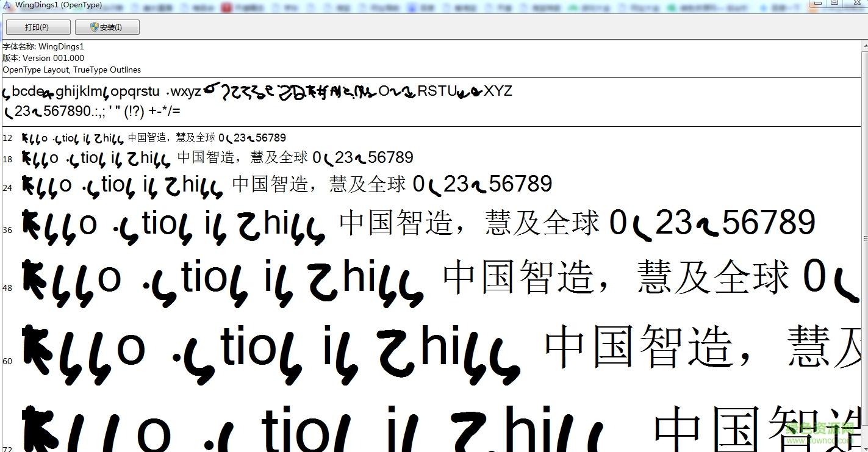
Task: Click the scrollbar up arrow
Action: pos(863,47)
